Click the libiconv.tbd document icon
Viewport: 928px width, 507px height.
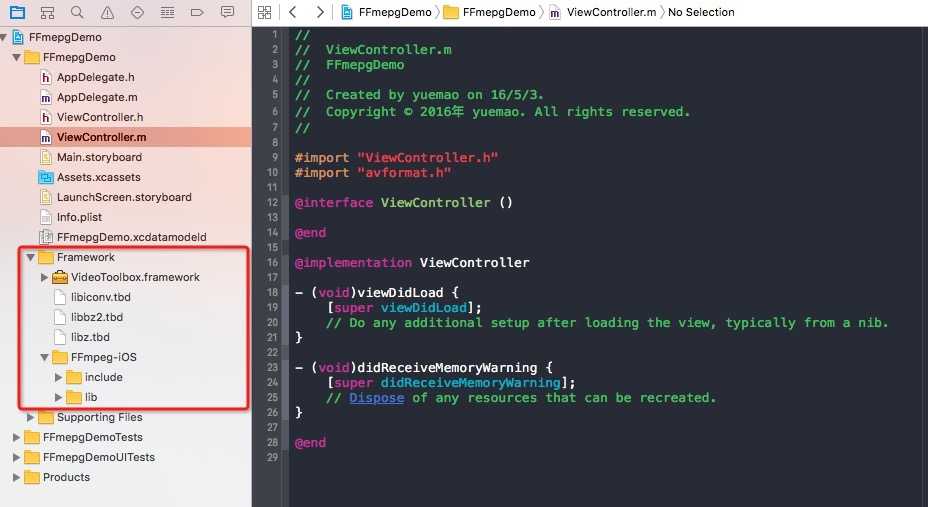(x=60, y=297)
